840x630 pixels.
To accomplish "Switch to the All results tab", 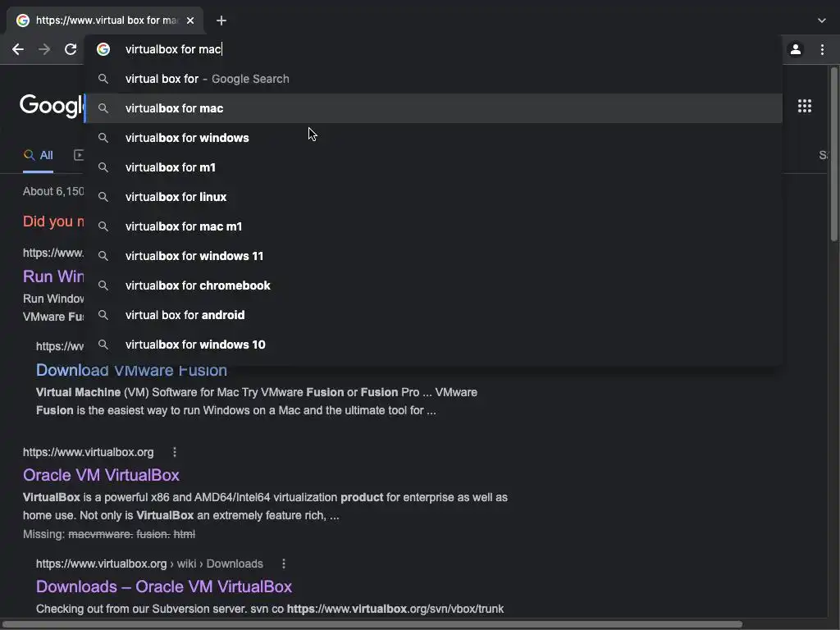I will (x=38, y=155).
